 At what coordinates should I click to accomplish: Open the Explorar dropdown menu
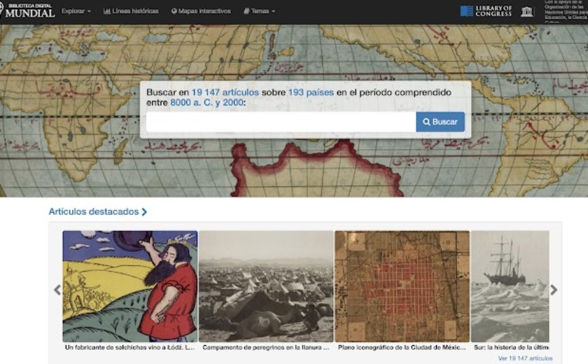76,11
